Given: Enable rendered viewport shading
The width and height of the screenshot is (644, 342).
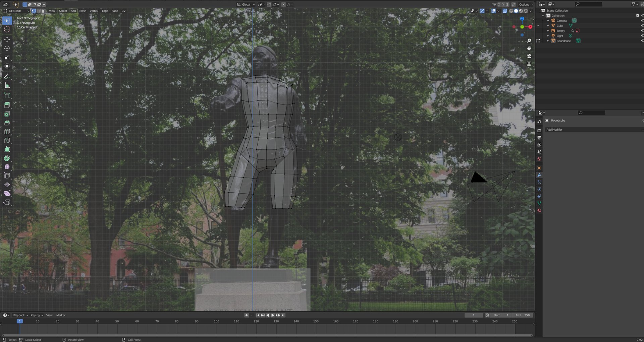Looking at the screenshot, I should [x=526, y=11].
